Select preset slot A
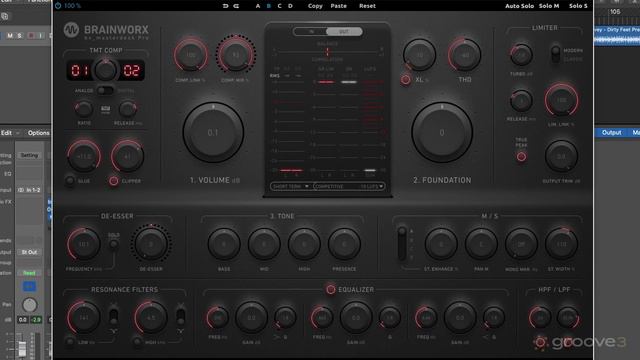 pyautogui.click(x=258, y=6)
